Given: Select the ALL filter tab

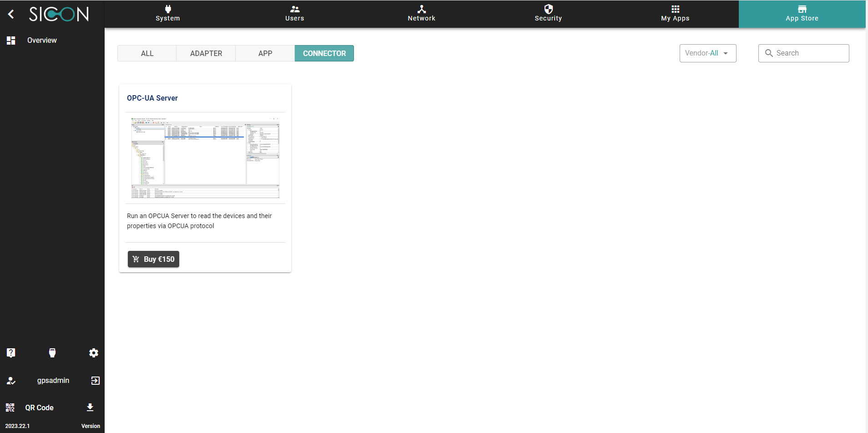Looking at the screenshot, I should click(147, 53).
